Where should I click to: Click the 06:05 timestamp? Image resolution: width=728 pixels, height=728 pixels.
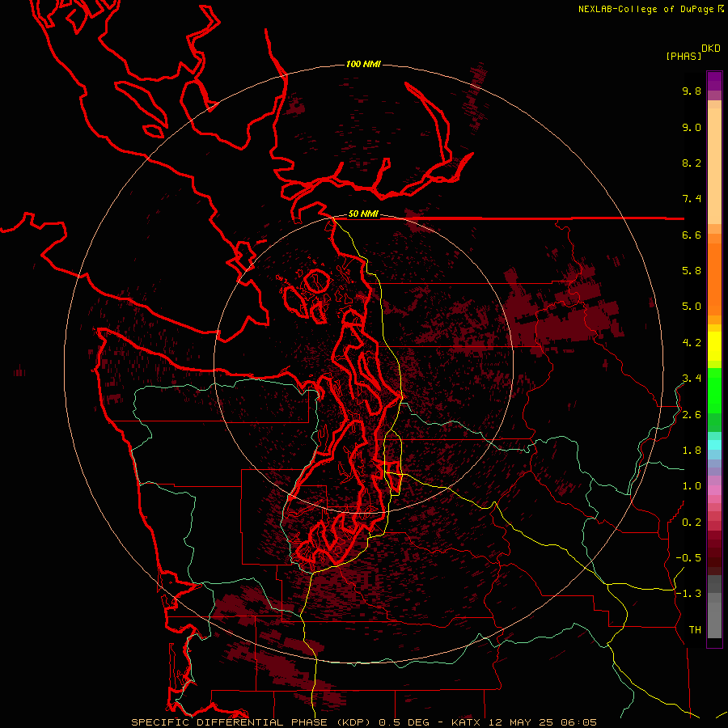[578, 722]
